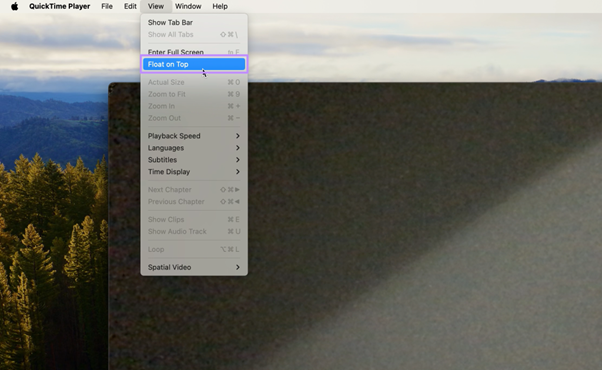Viewport: 602px width, 370px height.
Task: Open the File menu
Action: tap(107, 6)
